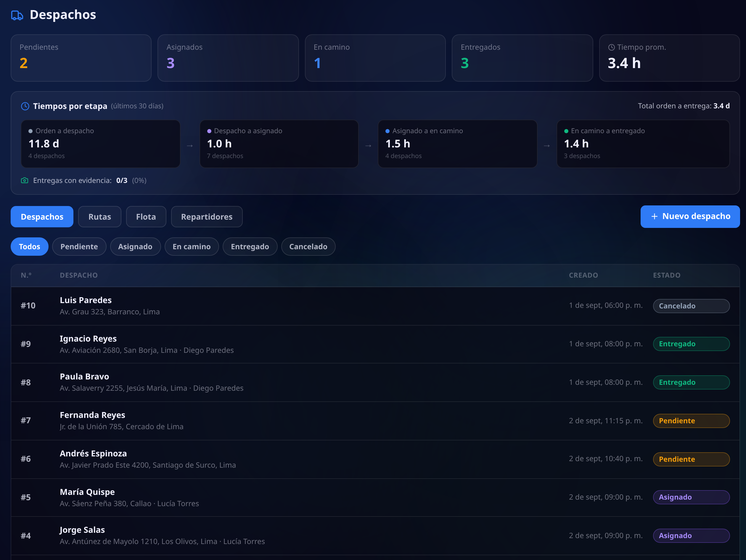Select the Cancelado filter chip

coord(308,247)
